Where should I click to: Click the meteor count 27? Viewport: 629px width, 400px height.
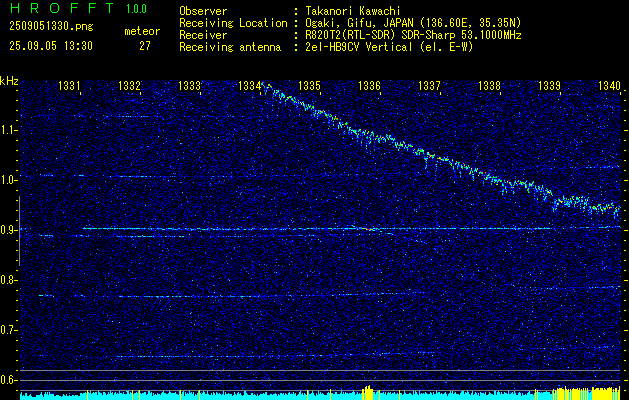tap(145, 46)
